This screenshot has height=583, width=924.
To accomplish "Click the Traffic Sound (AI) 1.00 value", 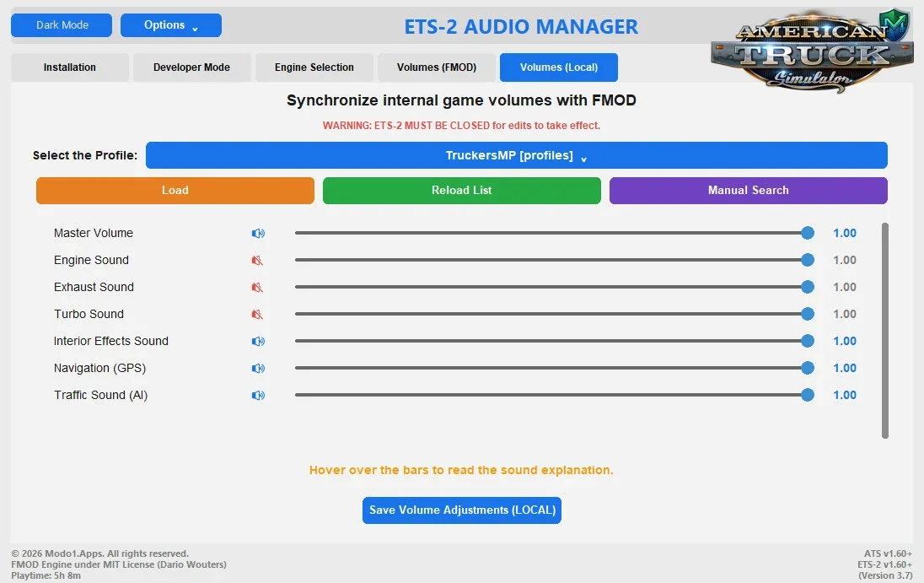I will (845, 395).
